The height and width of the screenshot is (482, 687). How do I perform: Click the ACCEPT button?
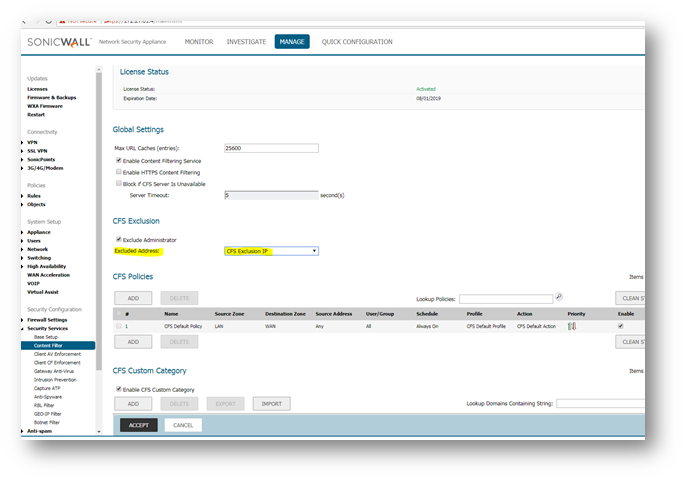pos(139,425)
